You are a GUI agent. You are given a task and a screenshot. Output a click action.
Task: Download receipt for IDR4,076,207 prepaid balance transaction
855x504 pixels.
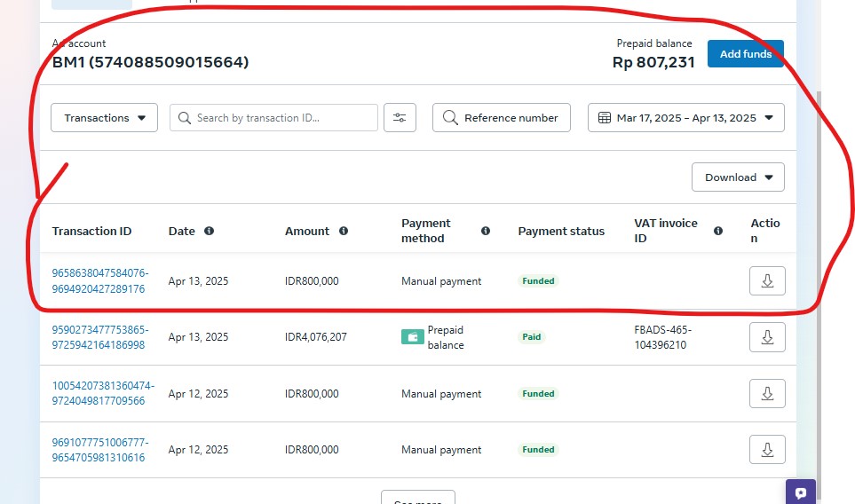(x=767, y=337)
